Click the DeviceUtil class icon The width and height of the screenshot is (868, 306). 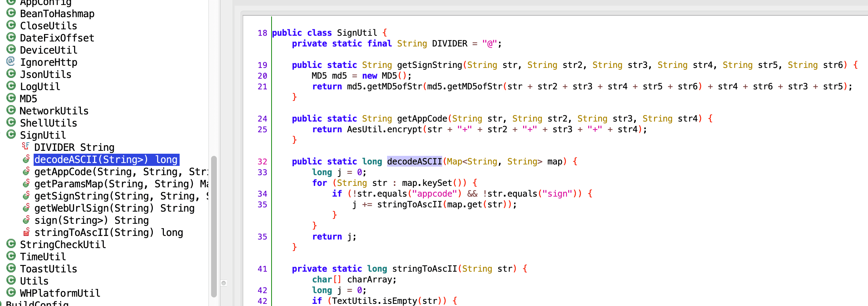tap(11, 50)
